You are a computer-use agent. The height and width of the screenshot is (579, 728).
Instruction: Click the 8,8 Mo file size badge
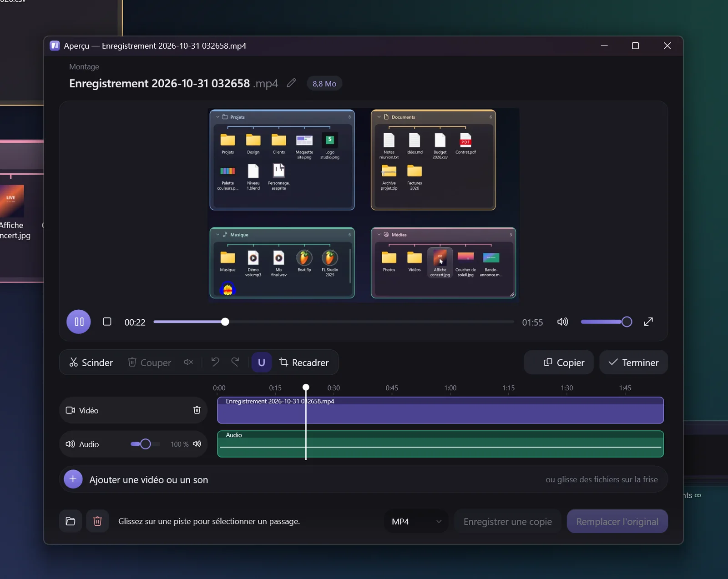[x=324, y=84]
